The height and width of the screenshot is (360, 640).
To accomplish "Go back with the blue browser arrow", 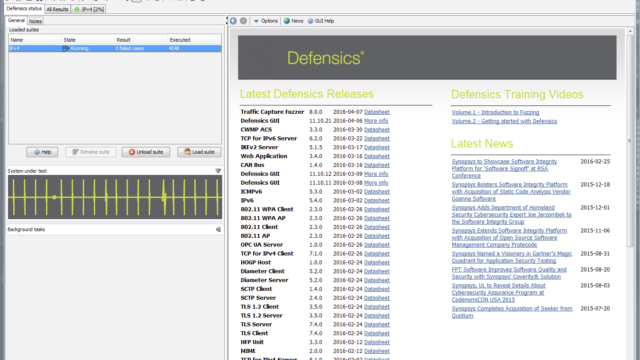I will (233, 21).
